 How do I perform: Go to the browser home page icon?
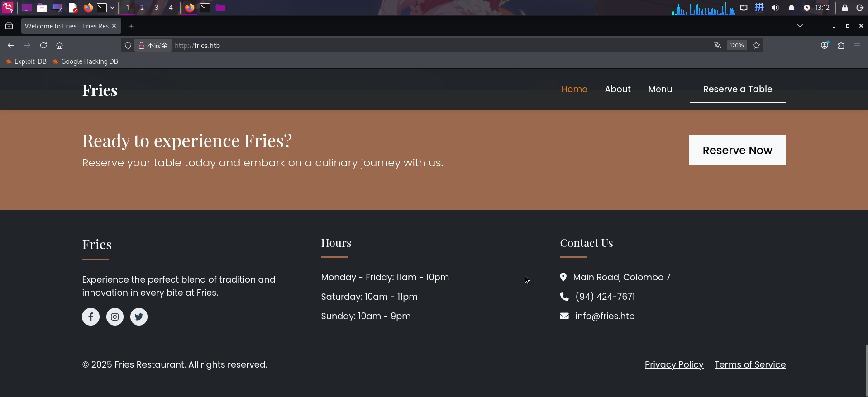[59, 45]
